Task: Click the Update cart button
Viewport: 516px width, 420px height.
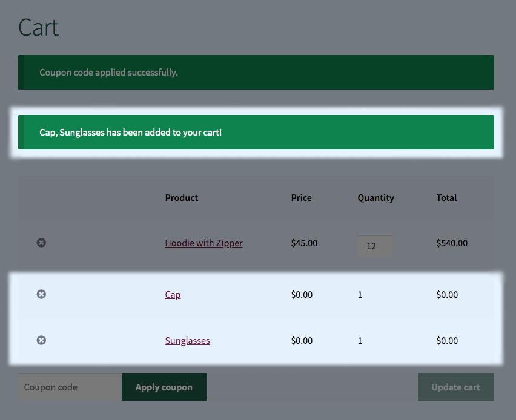Action: click(455, 387)
